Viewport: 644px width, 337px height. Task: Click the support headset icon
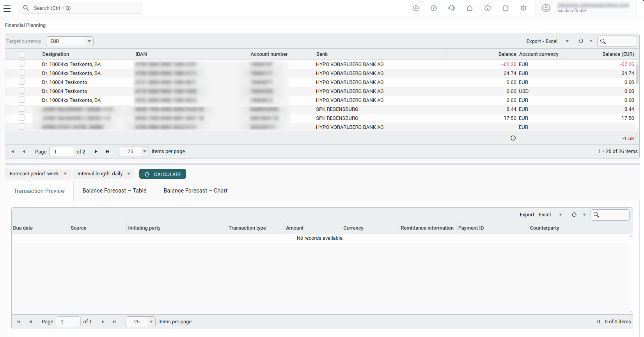[451, 8]
